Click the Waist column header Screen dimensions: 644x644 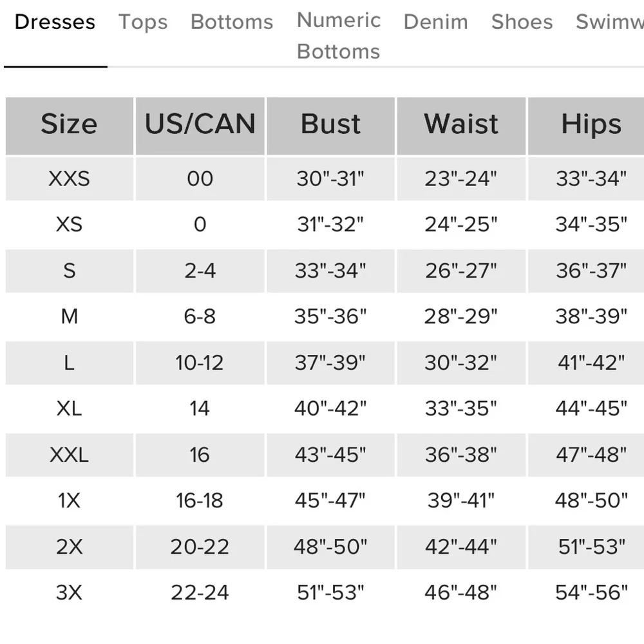point(461,124)
